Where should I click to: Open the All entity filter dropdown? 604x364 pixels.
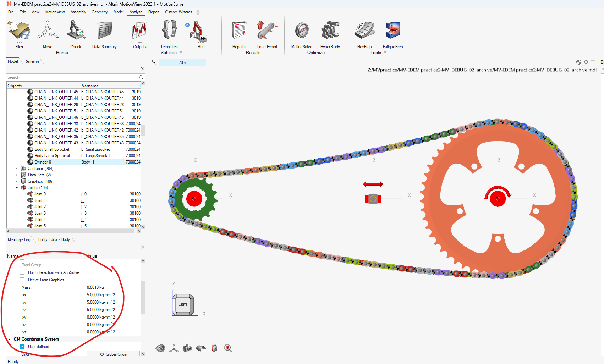[183, 62]
